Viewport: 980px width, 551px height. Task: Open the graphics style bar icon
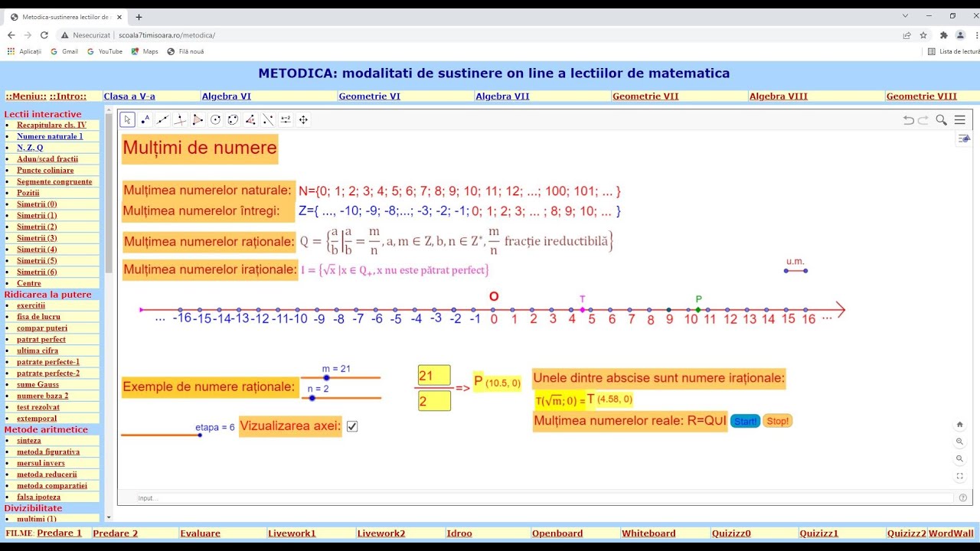click(964, 139)
